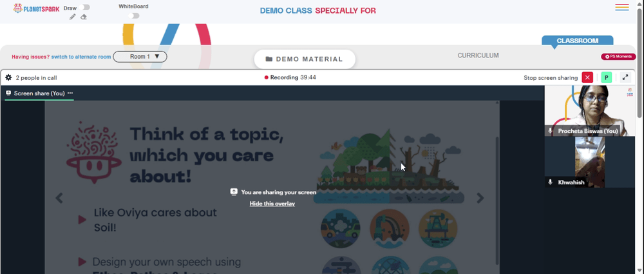Click 'Like Oviya cares about Soil!' text
The width and height of the screenshot is (644, 274).
[155, 220]
